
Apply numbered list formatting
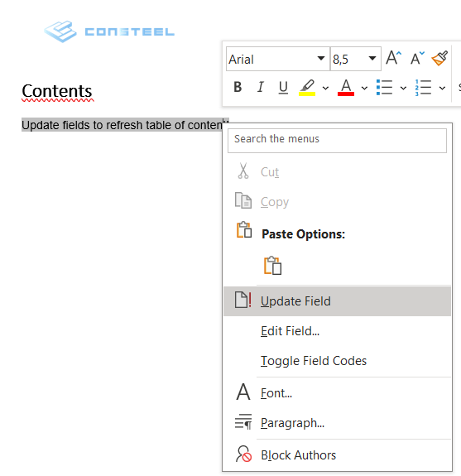(424, 88)
